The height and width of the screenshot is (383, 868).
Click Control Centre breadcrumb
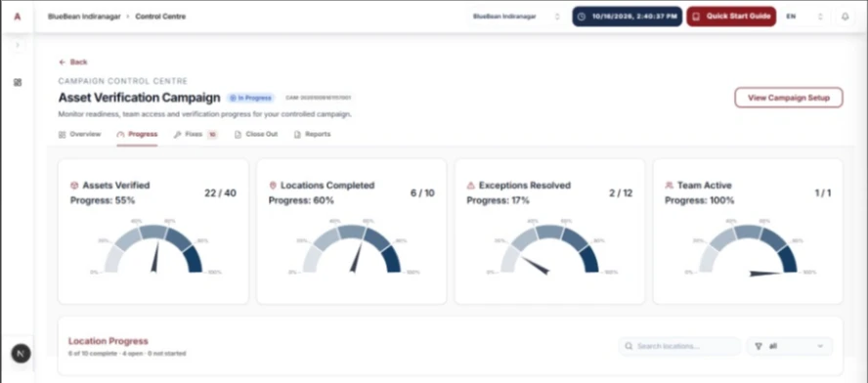point(160,17)
